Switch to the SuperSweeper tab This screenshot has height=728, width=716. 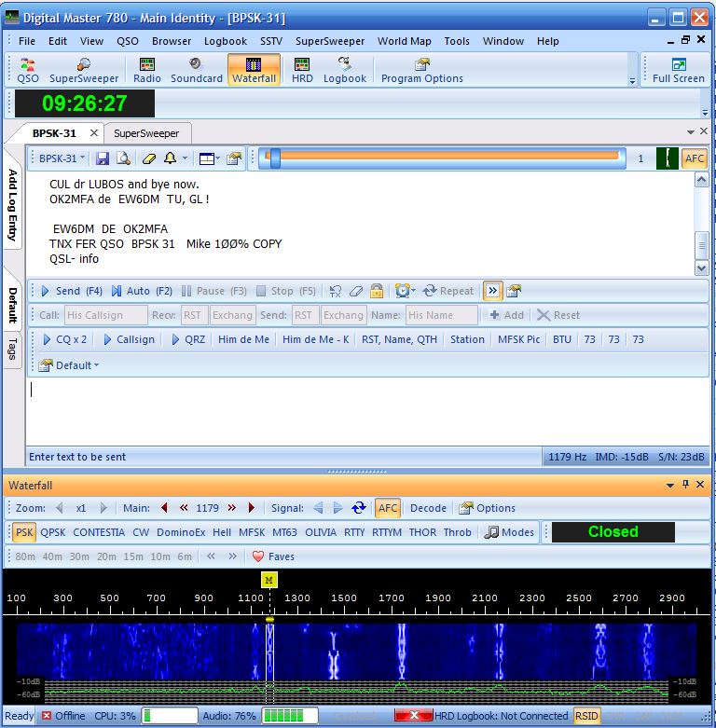point(146,133)
